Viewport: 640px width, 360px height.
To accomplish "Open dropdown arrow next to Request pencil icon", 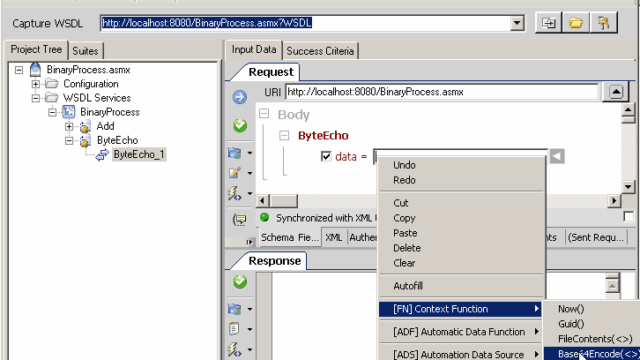I will coord(249,173).
